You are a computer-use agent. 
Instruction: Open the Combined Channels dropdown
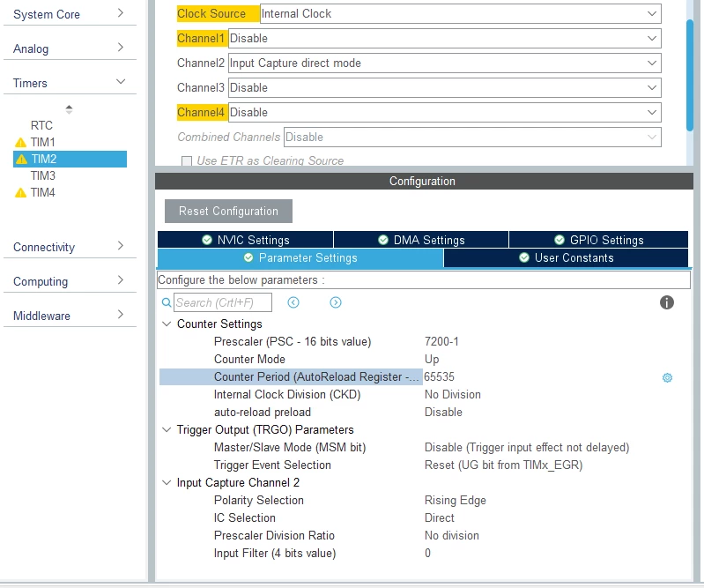pos(472,137)
